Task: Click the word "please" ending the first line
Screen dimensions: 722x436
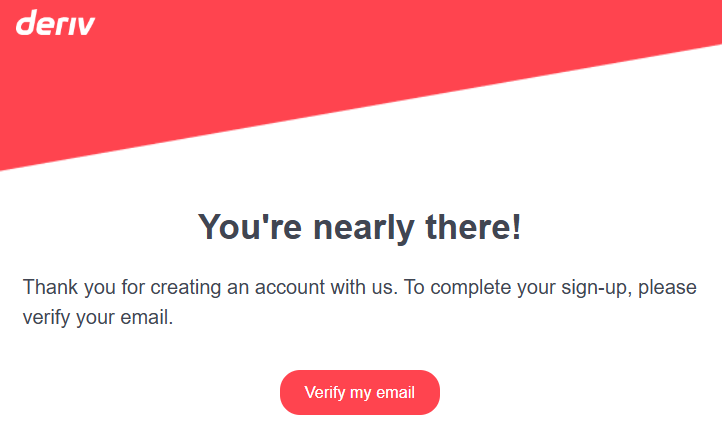Action: [x=668, y=288]
